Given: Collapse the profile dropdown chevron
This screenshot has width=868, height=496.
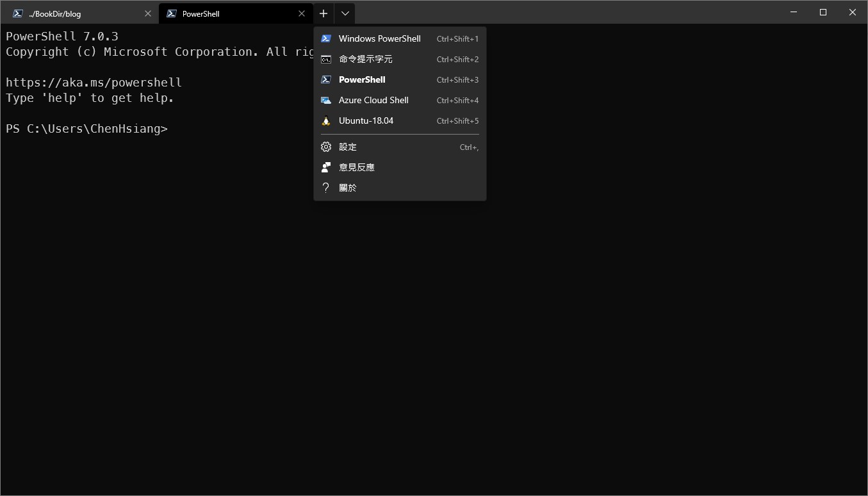Looking at the screenshot, I should (x=345, y=13).
